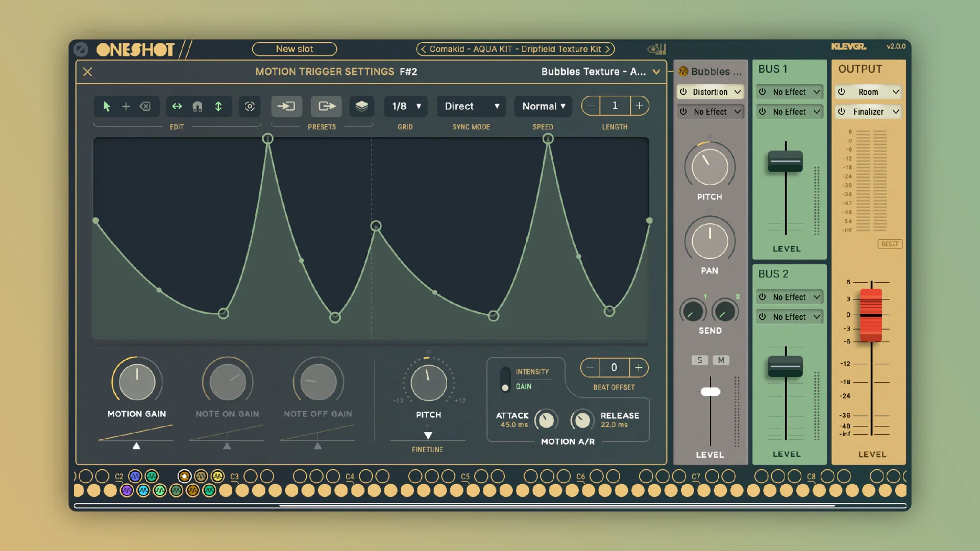
Task: Open the Normal speed dropdown
Action: [x=543, y=106]
